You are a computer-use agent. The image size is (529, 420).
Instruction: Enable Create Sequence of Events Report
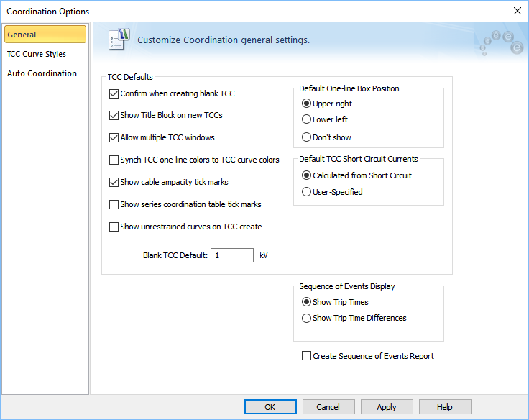(x=307, y=356)
